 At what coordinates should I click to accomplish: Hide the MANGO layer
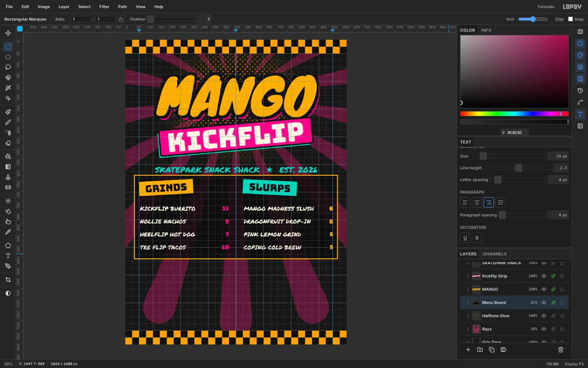544,289
